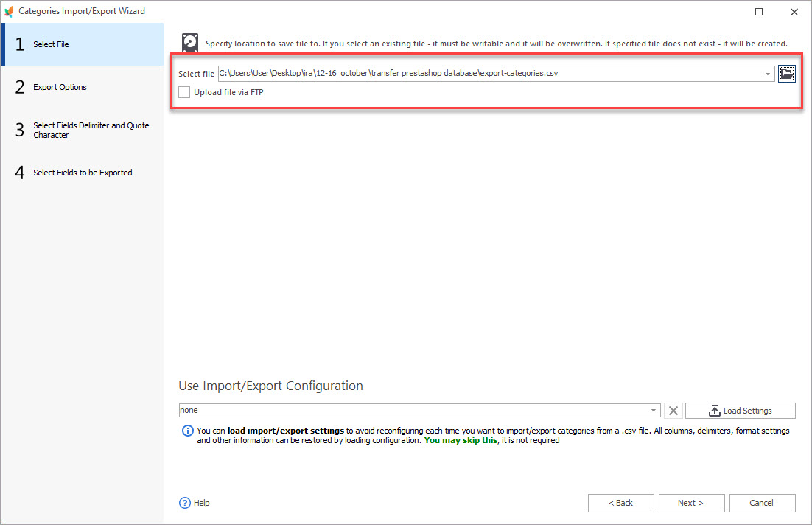Open step 4 Select Fields to be Exported
812x525 pixels.
(83, 173)
